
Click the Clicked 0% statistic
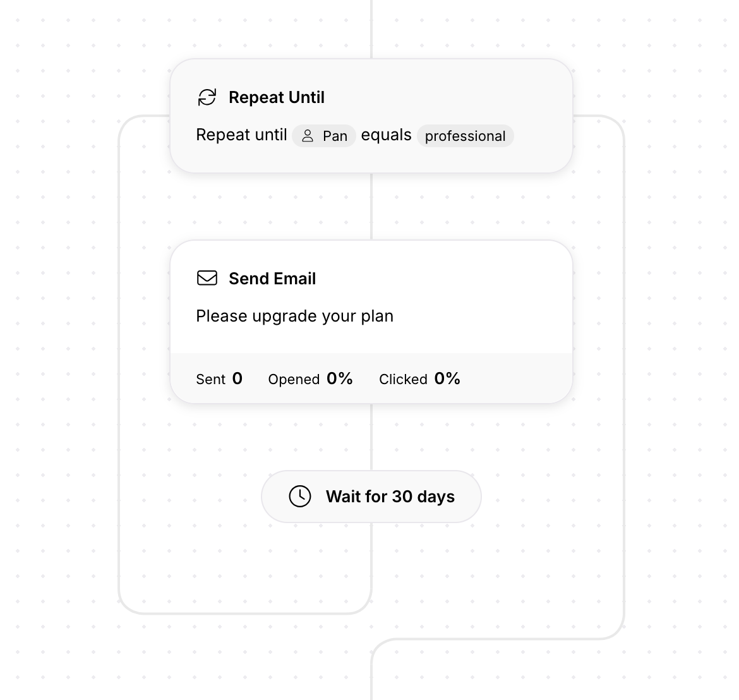click(x=419, y=379)
